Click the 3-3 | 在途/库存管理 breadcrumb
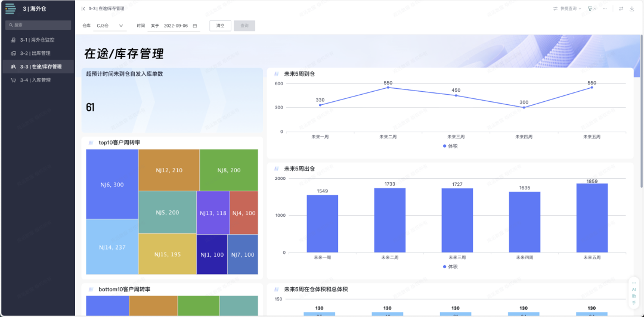 [x=106, y=8]
